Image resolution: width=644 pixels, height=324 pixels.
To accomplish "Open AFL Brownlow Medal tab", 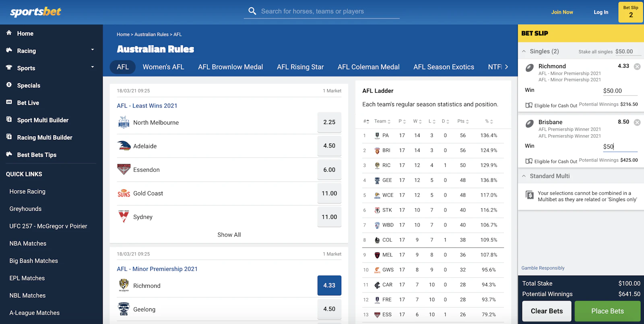I will tap(230, 67).
